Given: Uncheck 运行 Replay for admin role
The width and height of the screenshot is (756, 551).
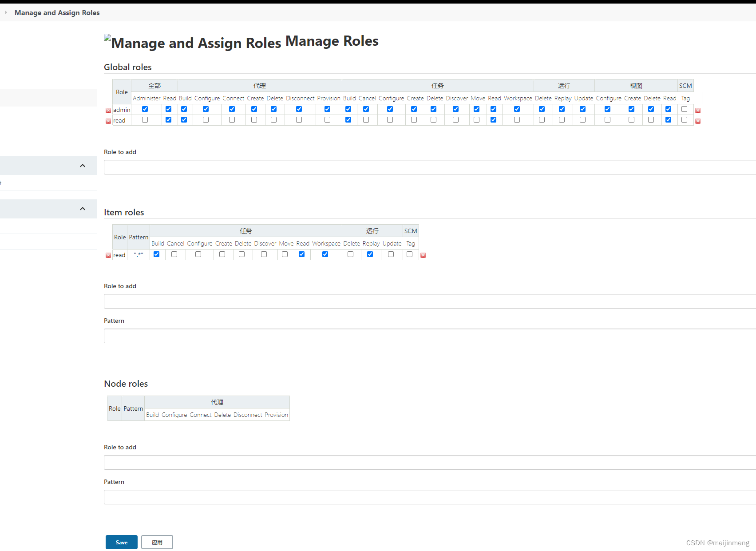Looking at the screenshot, I should coord(562,109).
